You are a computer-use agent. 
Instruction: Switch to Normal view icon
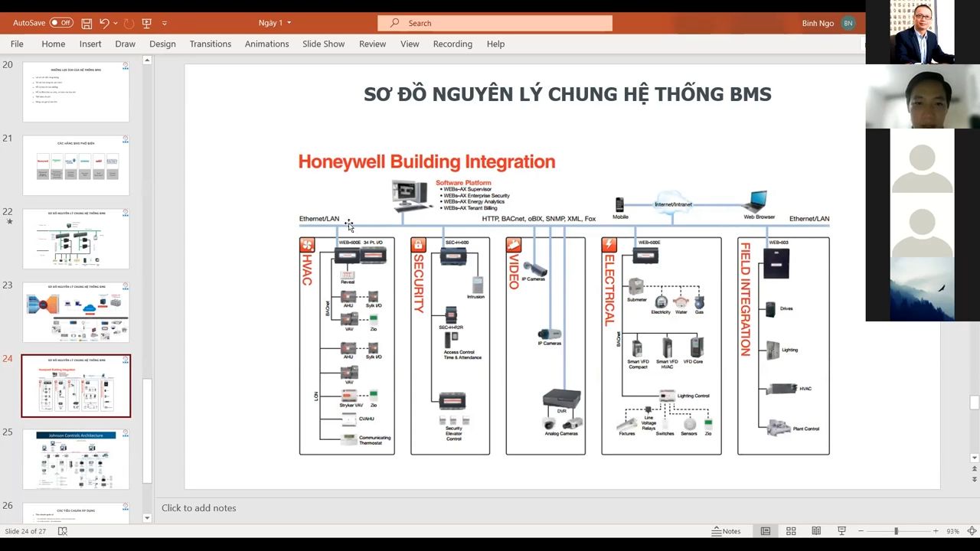[x=765, y=531]
